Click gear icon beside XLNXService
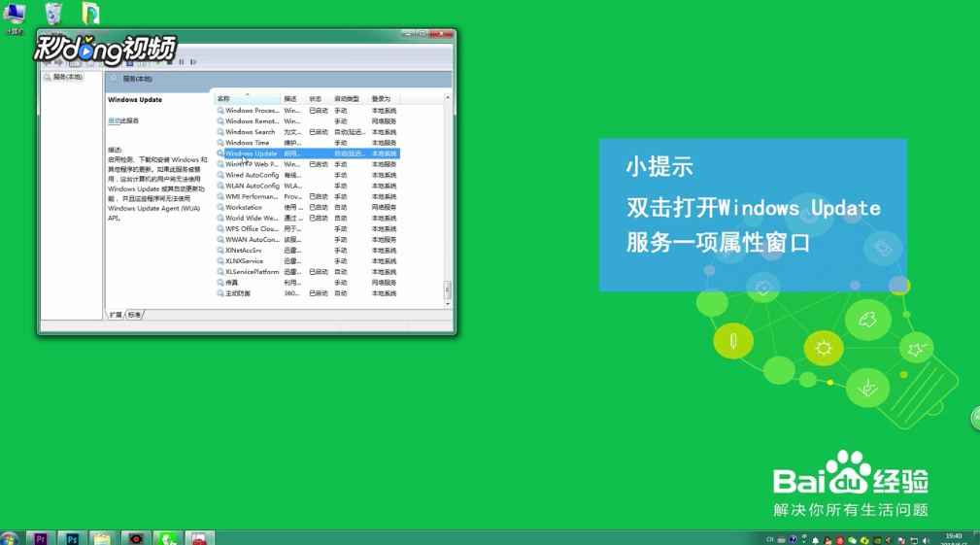This screenshot has width=980, height=545. click(x=220, y=261)
